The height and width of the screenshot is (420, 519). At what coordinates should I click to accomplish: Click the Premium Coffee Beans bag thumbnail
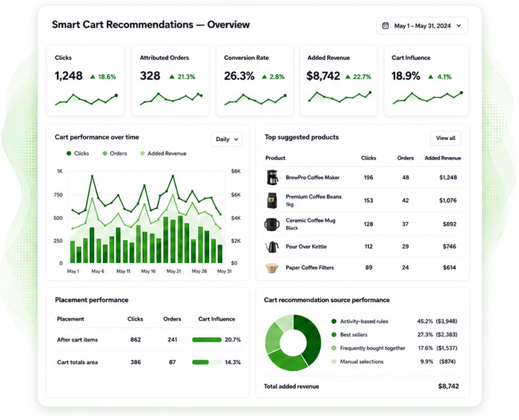(x=272, y=201)
